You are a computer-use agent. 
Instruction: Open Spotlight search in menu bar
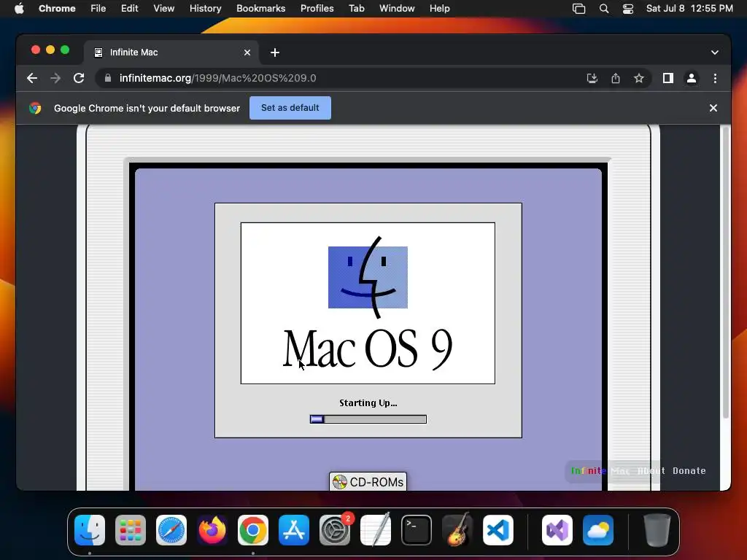pyautogui.click(x=603, y=9)
